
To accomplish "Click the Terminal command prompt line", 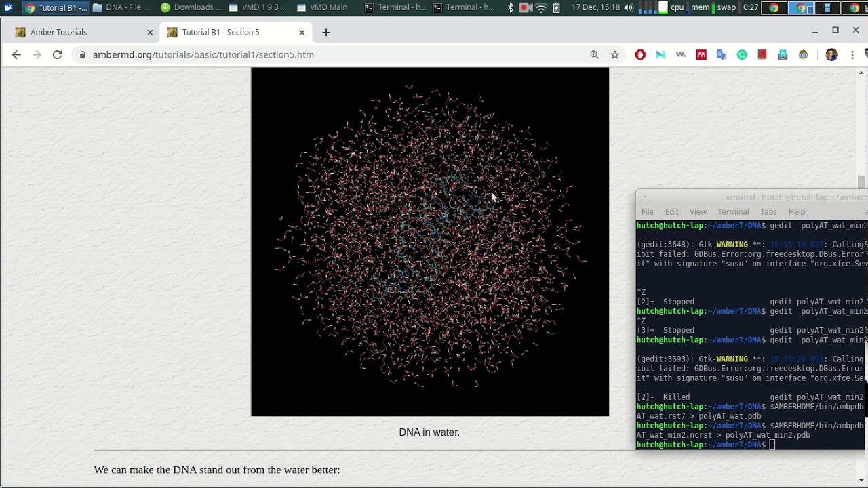I will 751,445.
